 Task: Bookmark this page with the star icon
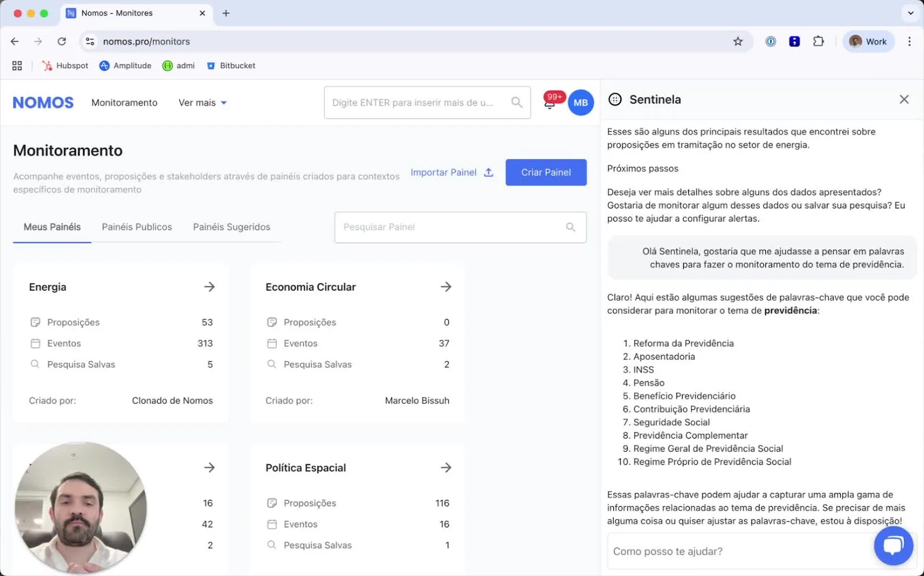(x=738, y=42)
